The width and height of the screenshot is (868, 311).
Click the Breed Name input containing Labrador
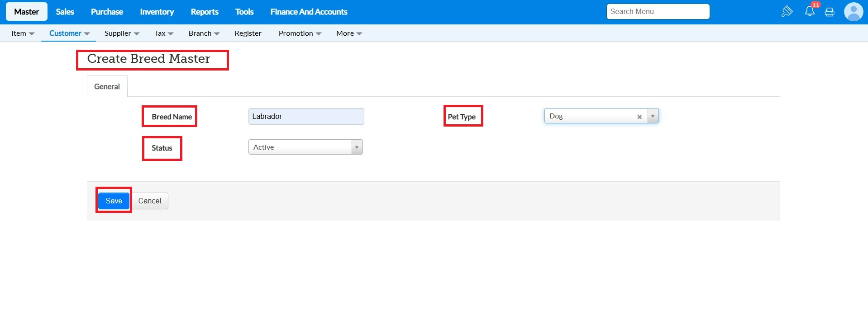306,116
